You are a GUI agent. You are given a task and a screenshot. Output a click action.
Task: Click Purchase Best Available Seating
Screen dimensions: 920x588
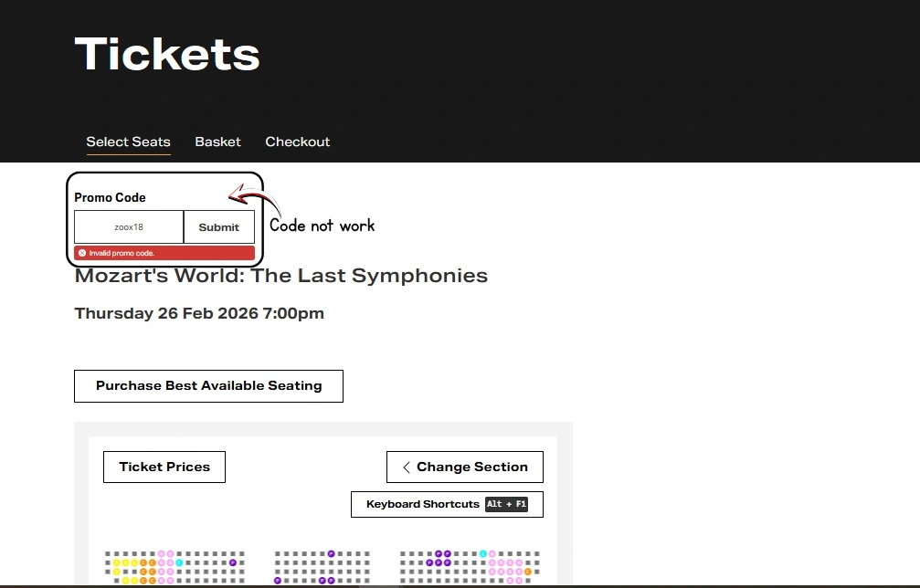coord(208,385)
